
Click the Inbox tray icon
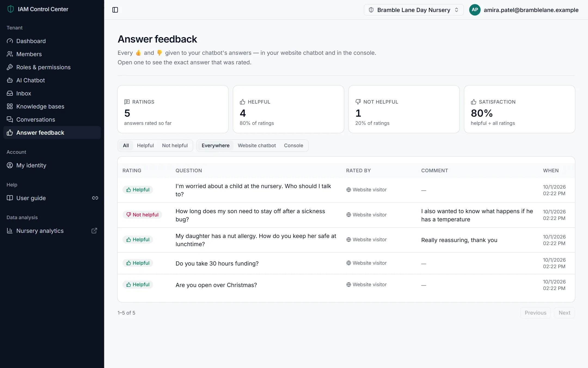click(x=10, y=93)
